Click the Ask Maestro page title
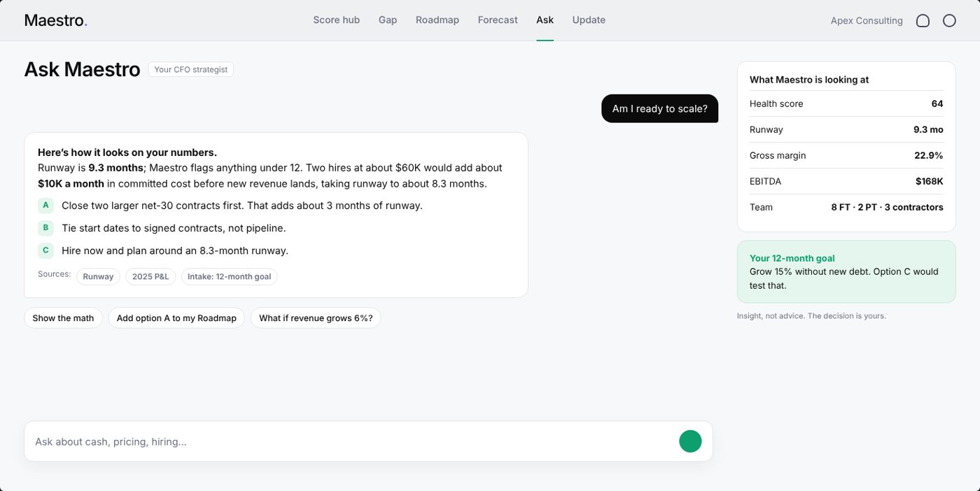This screenshot has width=980, height=491. pyautogui.click(x=82, y=69)
